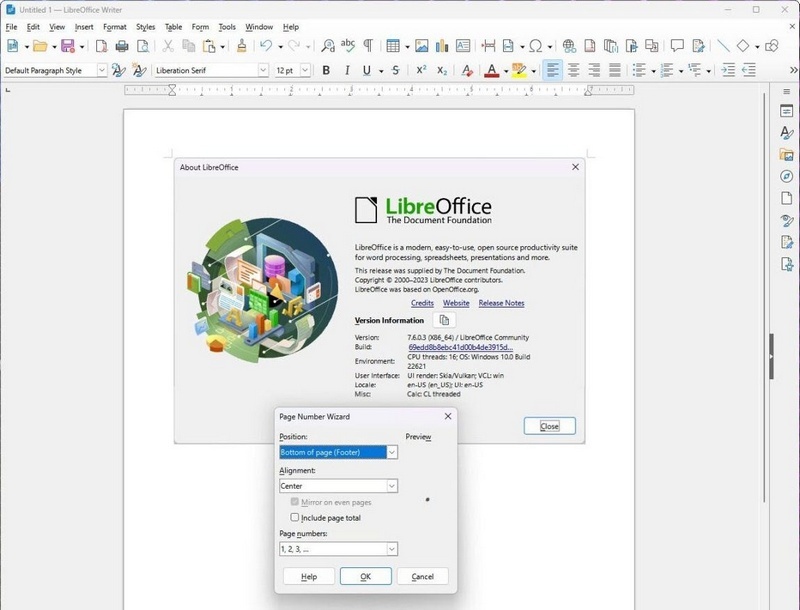Open the Tools menu
800x610 pixels.
tap(227, 27)
